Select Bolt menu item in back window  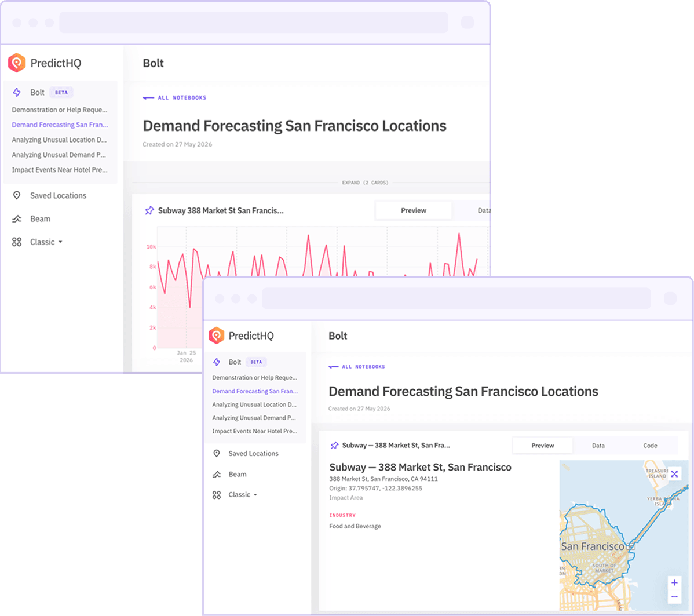pos(37,92)
